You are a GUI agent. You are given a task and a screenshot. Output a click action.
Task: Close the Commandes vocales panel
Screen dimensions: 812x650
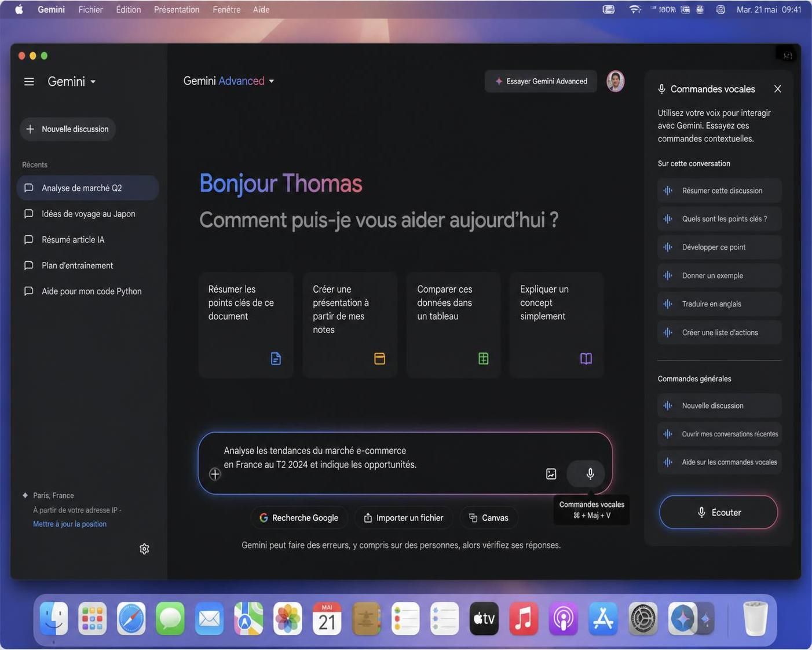pyautogui.click(x=778, y=89)
